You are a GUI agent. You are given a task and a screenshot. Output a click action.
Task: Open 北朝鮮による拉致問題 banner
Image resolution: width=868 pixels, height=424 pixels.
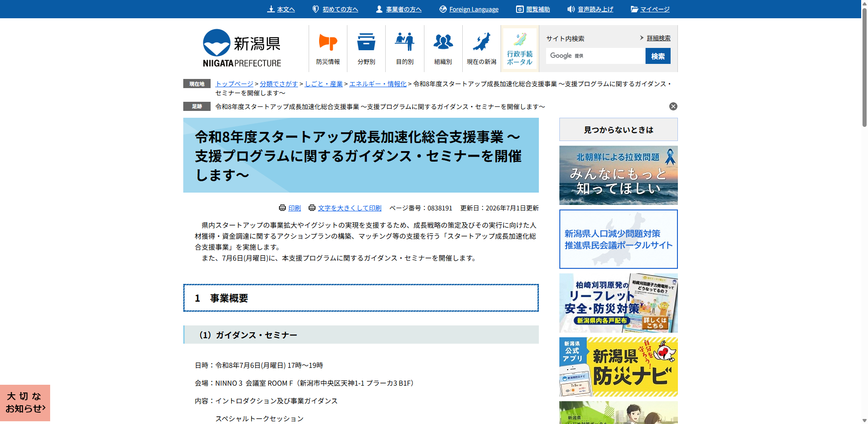(619, 175)
